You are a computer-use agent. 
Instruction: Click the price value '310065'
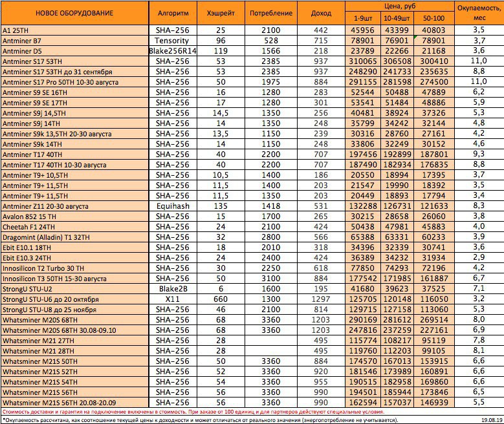click(363, 61)
